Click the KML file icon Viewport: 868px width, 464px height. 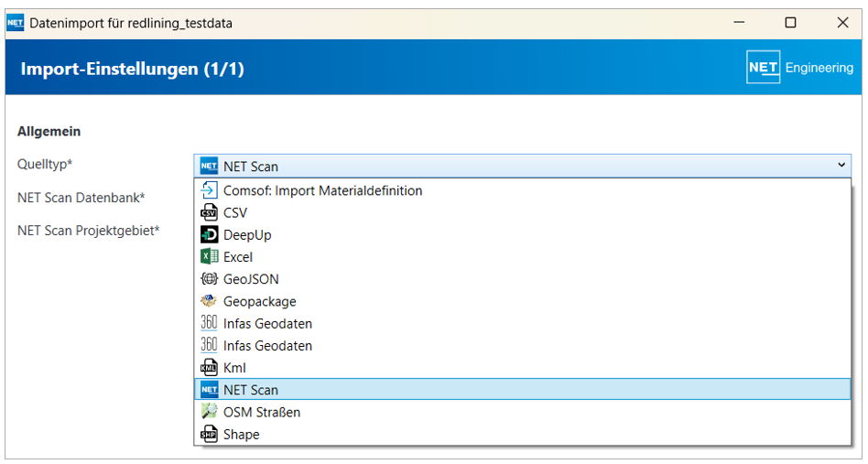pos(209,367)
